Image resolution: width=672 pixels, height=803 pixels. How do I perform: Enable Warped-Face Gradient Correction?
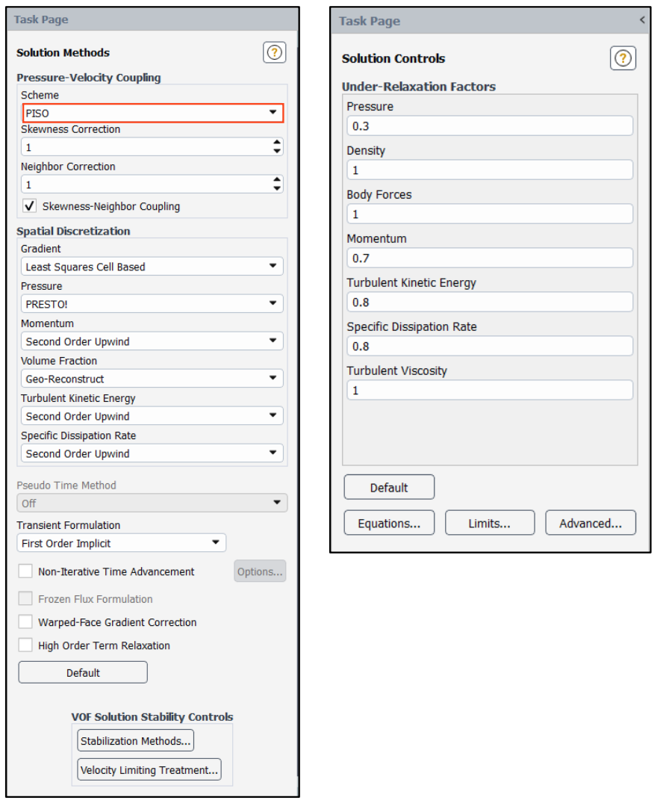click(25, 622)
